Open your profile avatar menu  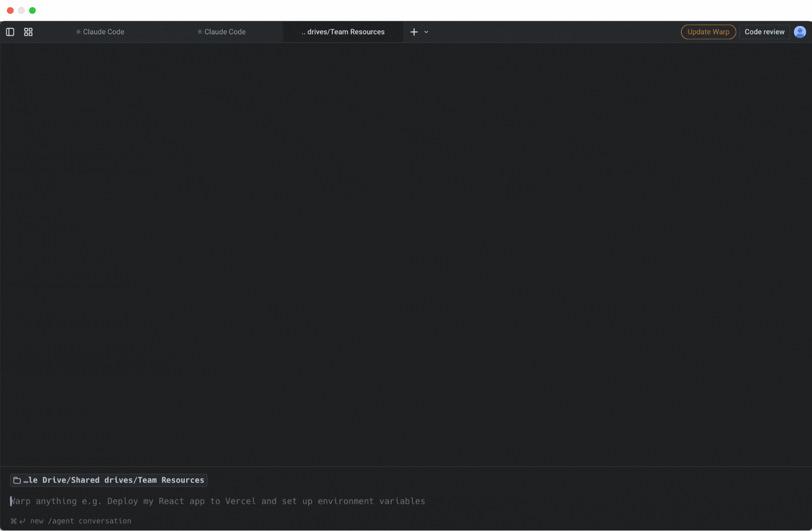(x=800, y=32)
